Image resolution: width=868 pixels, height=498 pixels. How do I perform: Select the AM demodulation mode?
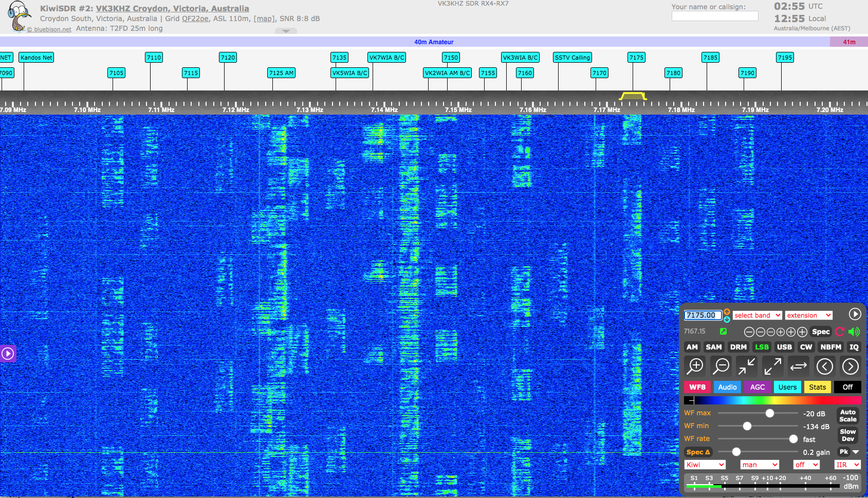pos(692,347)
